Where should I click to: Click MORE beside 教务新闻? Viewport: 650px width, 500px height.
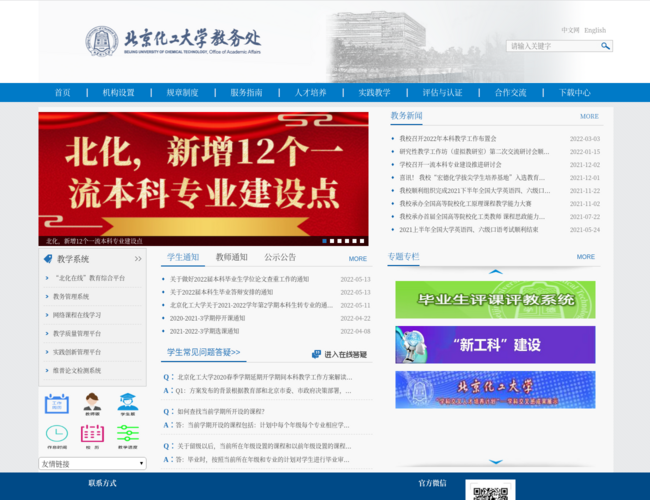589,117
